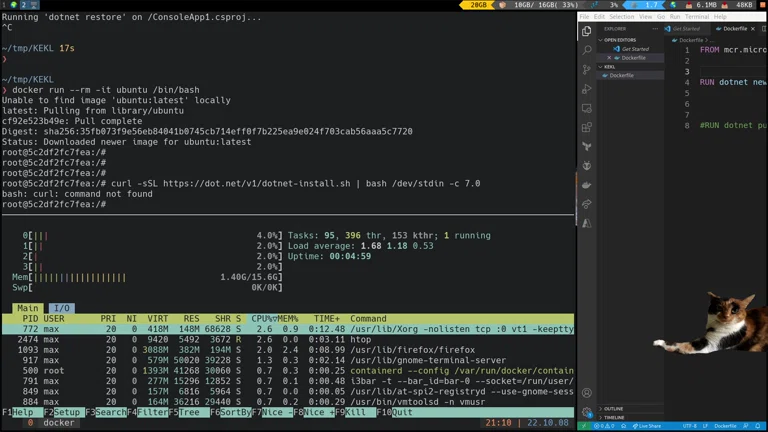The height and width of the screenshot is (432, 768).
Task: Open the Explorer view in VS Code activity bar
Action: tap(586, 31)
